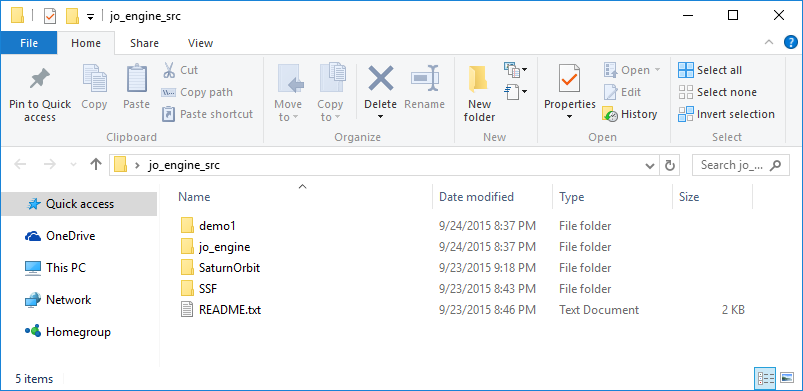
Task: Switch to details view in status bar
Action: 766,379
